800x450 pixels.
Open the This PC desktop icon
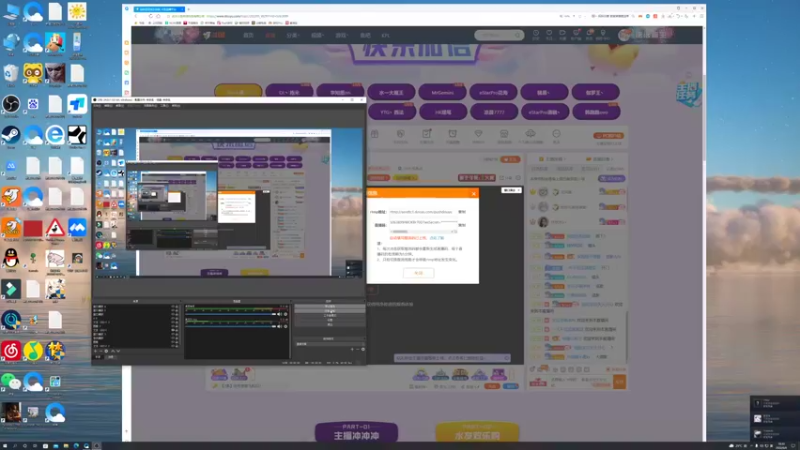click(x=11, y=12)
